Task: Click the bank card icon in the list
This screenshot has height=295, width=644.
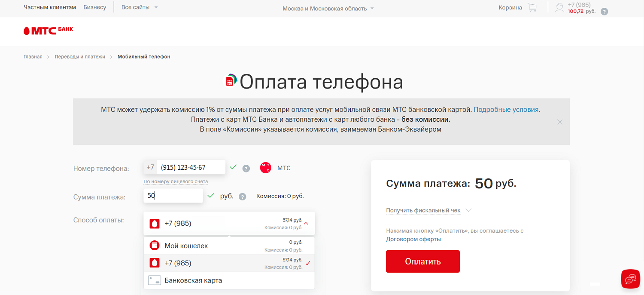Action: pos(155,280)
